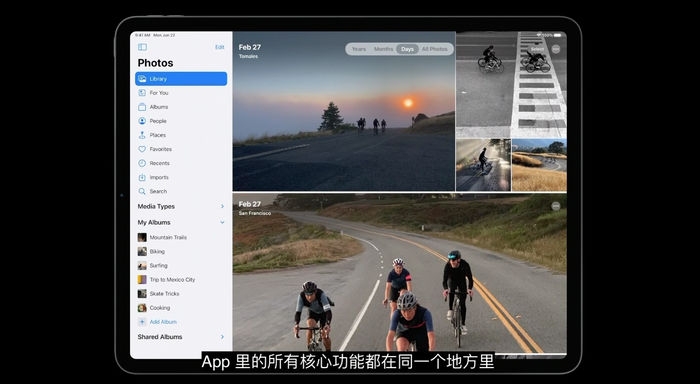Expand the Media Types section
Image resolution: width=700 pixels, height=384 pixels.
[181, 206]
